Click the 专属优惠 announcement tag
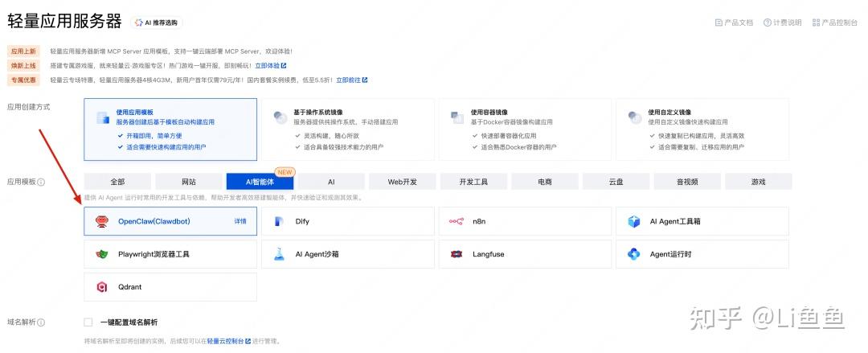 tap(24, 80)
